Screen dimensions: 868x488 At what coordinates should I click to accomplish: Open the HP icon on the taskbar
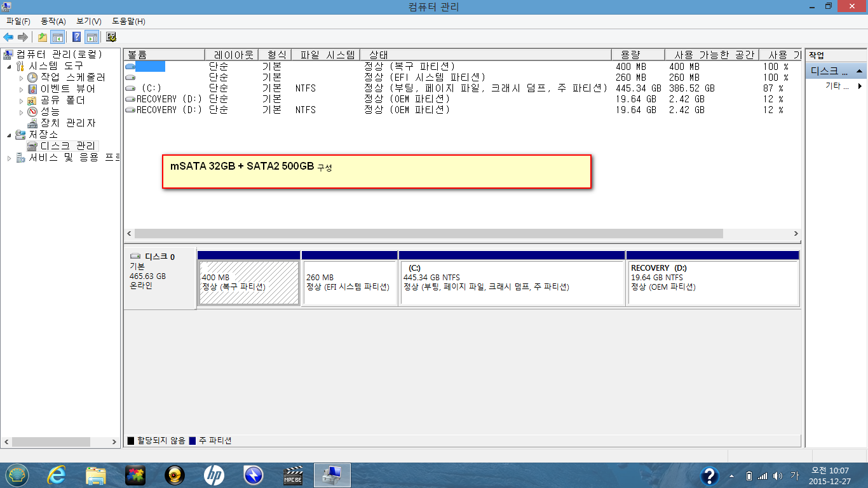click(214, 475)
